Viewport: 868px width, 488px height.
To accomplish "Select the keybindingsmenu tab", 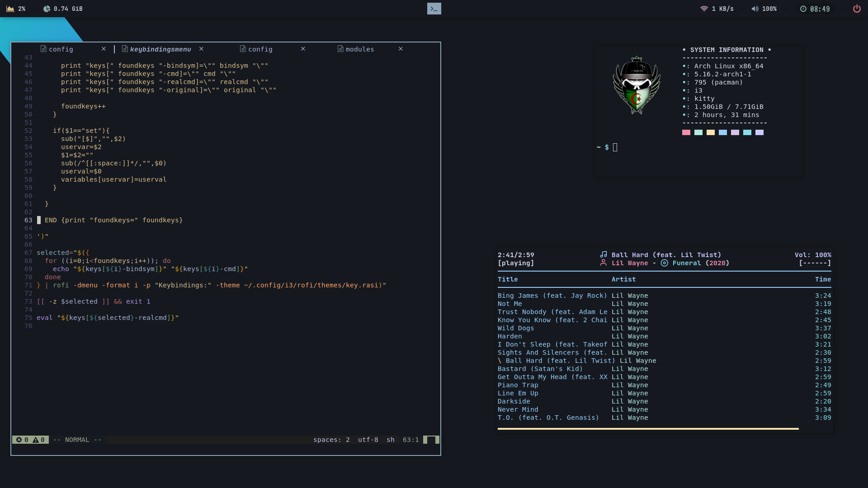I will (x=160, y=49).
